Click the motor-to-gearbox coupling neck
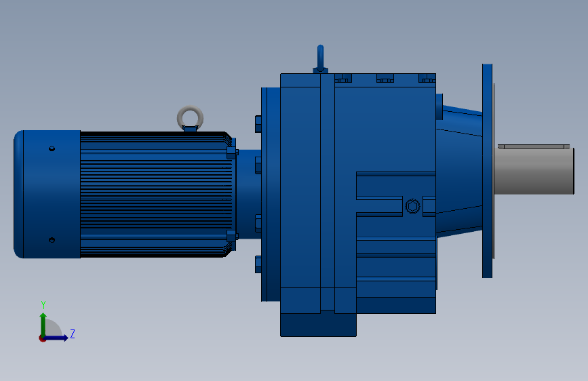588x381 pixels. [x=248, y=195]
